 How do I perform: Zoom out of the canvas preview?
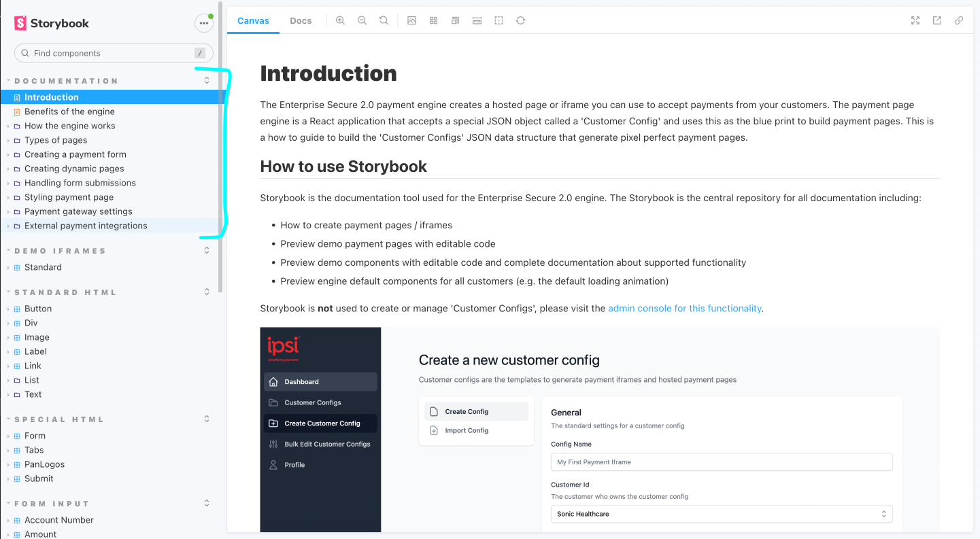point(362,20)
